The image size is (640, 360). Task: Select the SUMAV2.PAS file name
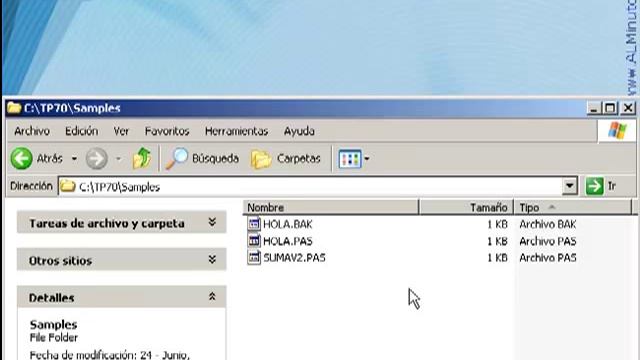click(294, 258)
